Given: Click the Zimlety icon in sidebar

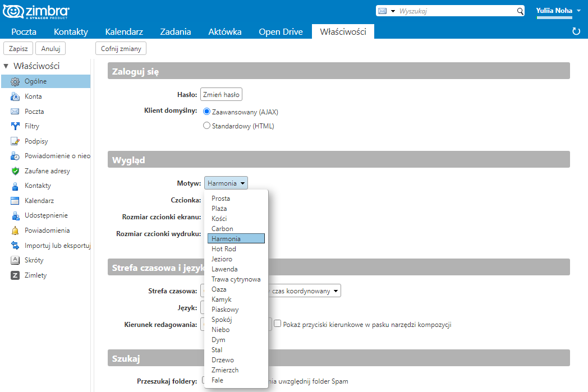Looking at the screenshot, I should [15, 275].
